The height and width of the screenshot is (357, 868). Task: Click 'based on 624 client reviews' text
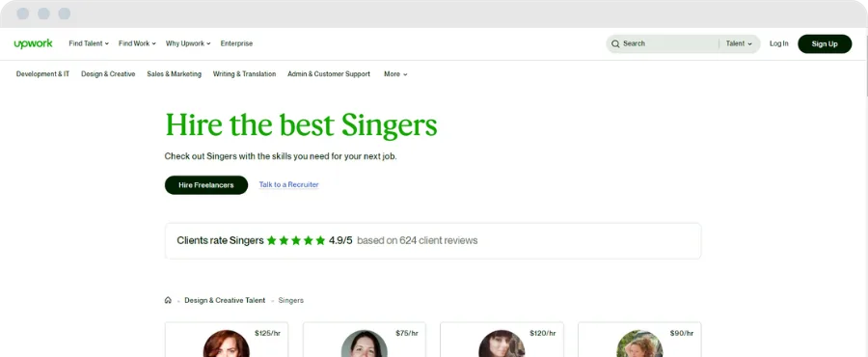tap(418, 240)
